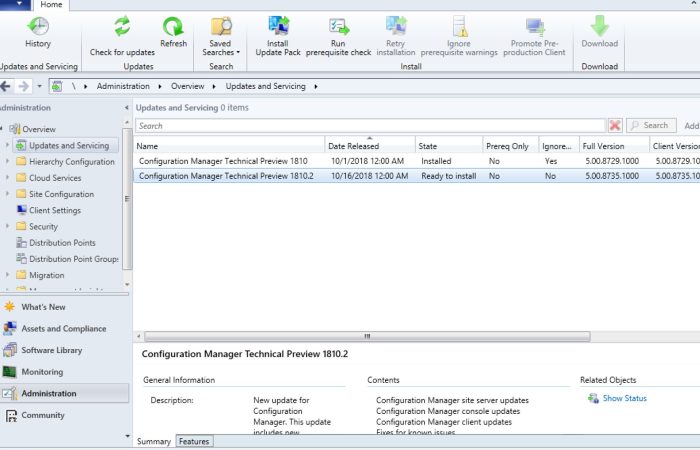Click Show Status link
The width and height of the screenshot is (700, 450).
(x=624, y=398)
